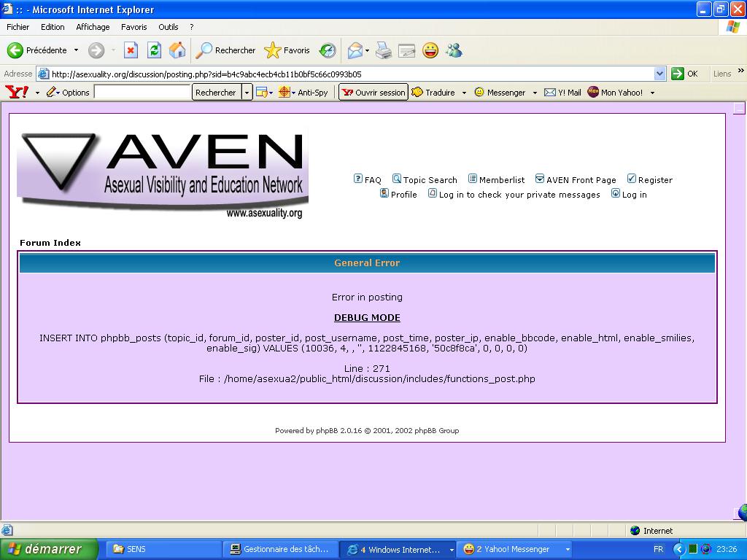Stop page loading with the red X icon
Image resolution: width=747 pixels, height=560 pixels.
point(131,50)
